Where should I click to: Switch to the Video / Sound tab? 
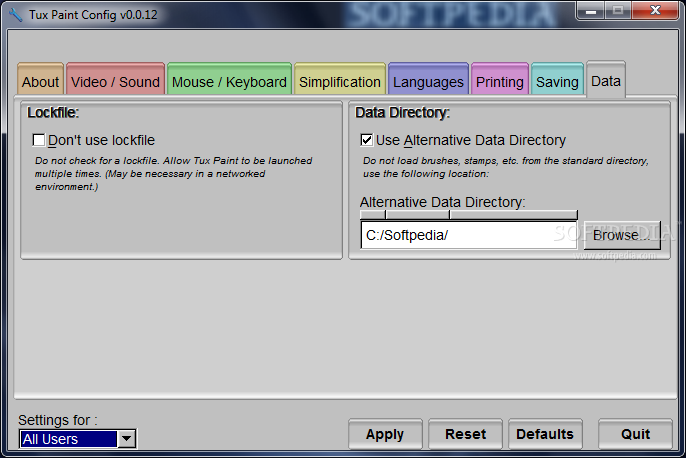tap(116, 79)
